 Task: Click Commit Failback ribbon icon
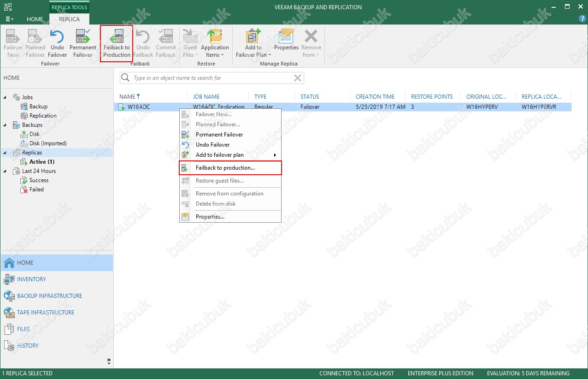click(166, 43)
